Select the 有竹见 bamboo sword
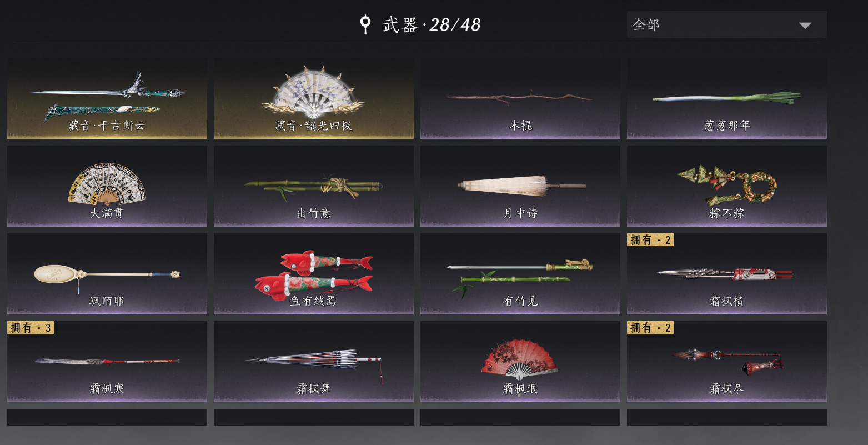This screenshot has width=868, height=445. (520, 274)
